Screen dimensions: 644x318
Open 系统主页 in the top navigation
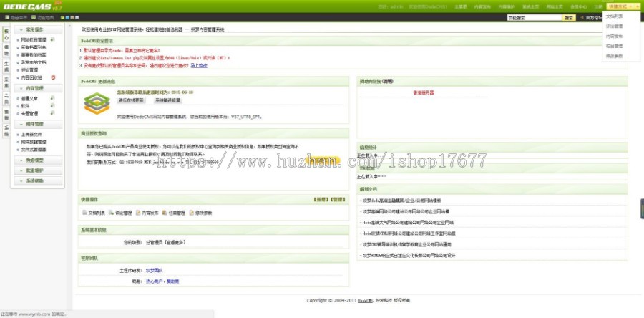click(530, 7)
